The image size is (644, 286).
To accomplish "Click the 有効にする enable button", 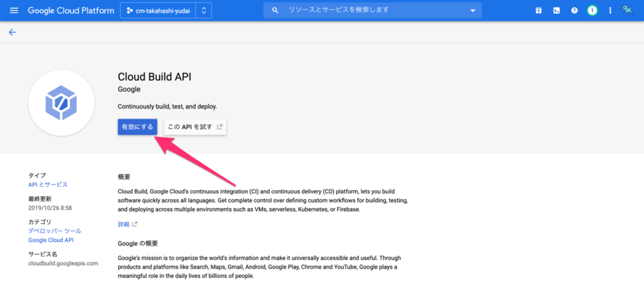I will point(138,127).
